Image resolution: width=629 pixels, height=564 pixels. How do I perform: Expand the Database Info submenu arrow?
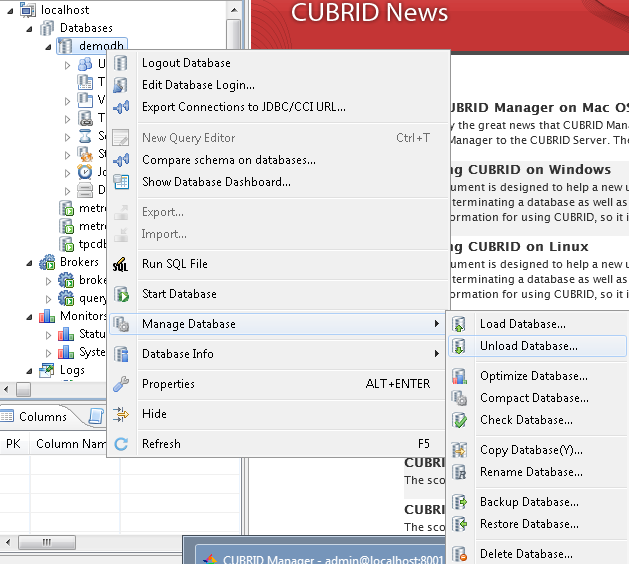click(x=436, y=354)
